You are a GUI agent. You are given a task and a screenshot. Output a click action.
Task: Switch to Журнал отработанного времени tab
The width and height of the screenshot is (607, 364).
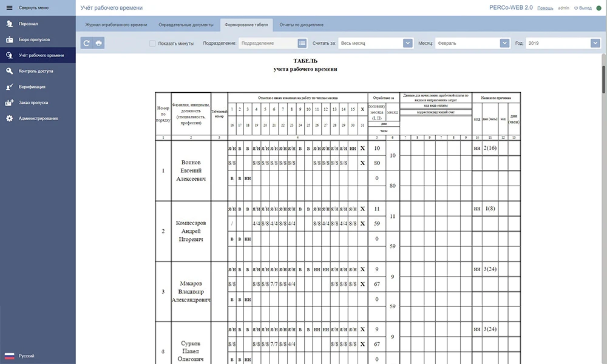[x=115, y=25]
